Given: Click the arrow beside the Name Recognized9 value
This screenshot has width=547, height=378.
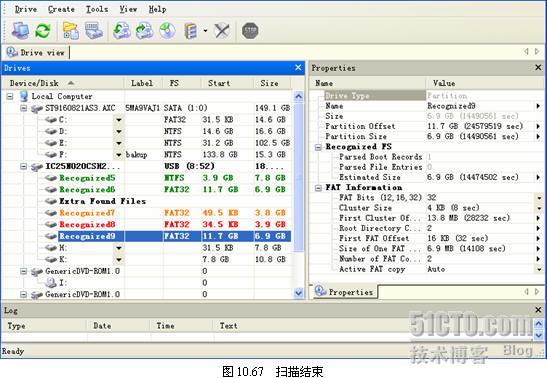Looking at the screenshot, I should [x=539, y=106].
